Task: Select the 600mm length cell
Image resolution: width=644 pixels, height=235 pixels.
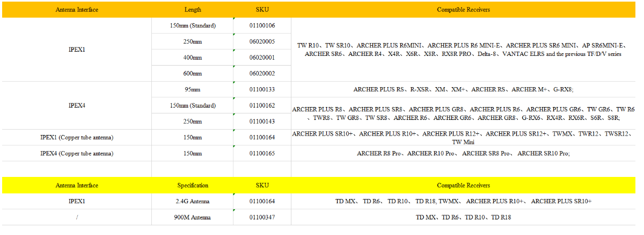Action: [x=193, y=74]
